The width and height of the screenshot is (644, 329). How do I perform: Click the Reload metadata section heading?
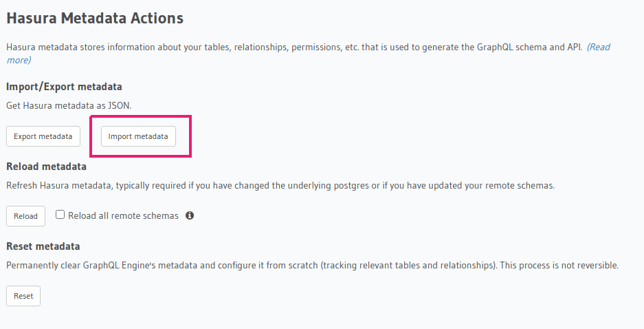point(46,167)
